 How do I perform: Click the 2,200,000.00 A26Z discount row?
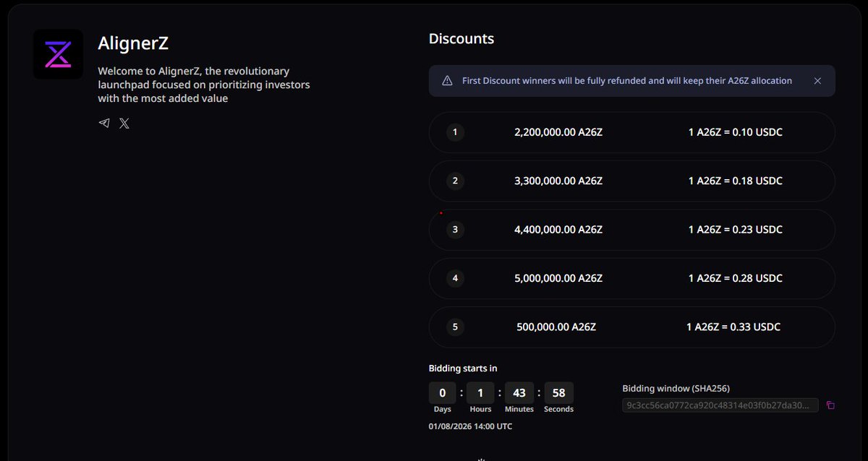[632, 132]
